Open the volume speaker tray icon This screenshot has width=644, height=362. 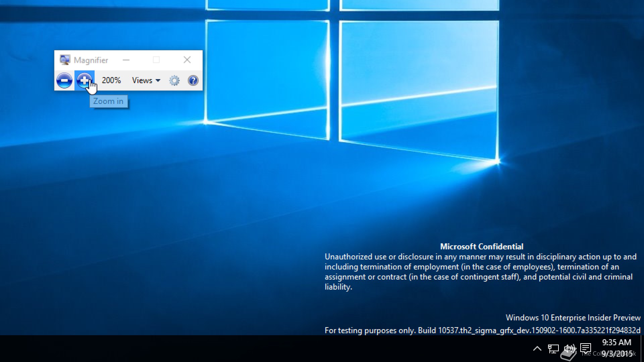point(569,349)
